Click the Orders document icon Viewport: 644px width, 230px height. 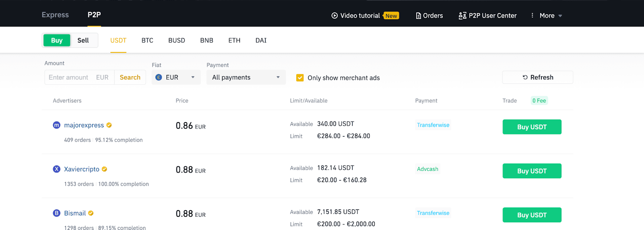pyautogui.click(x=418, y=16)
